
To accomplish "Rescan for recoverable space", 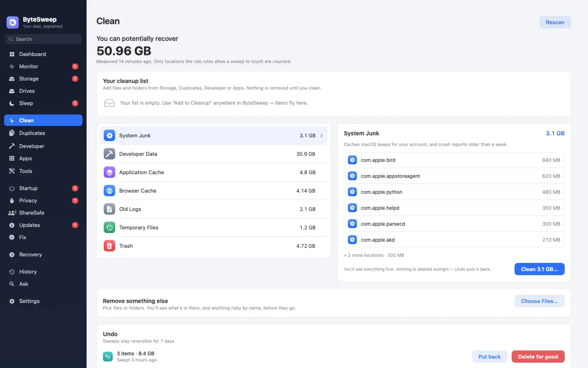I will click(555, 22).
